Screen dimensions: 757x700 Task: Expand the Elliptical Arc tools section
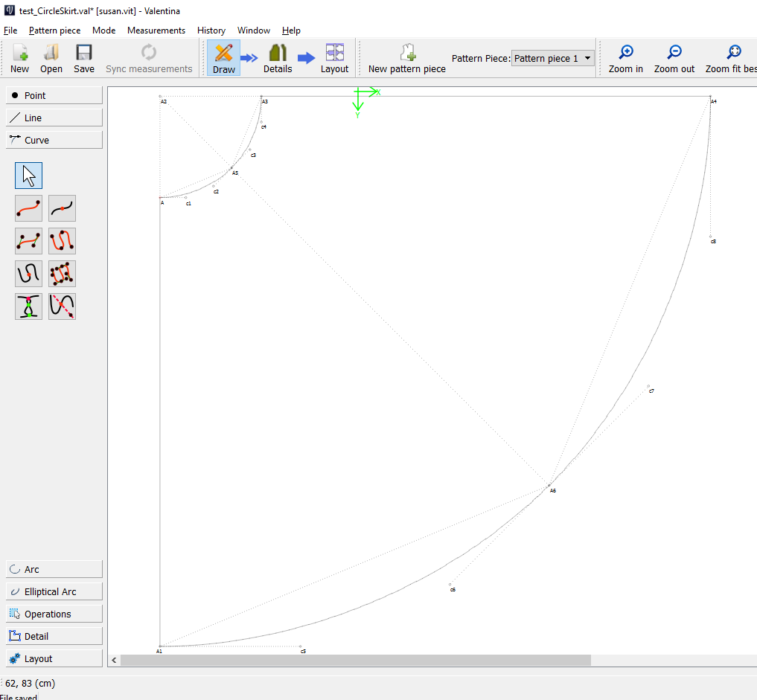click(54, 591)
